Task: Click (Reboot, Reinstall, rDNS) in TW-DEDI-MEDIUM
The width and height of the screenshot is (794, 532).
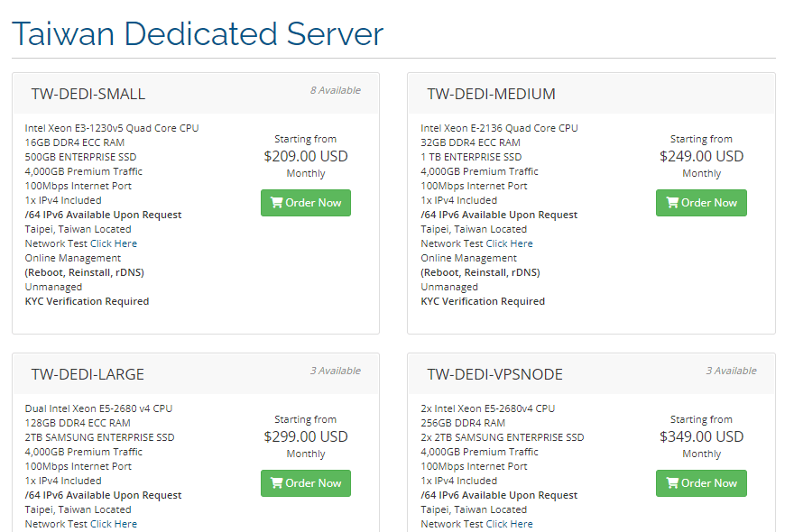Action: (x=481, y=272)
